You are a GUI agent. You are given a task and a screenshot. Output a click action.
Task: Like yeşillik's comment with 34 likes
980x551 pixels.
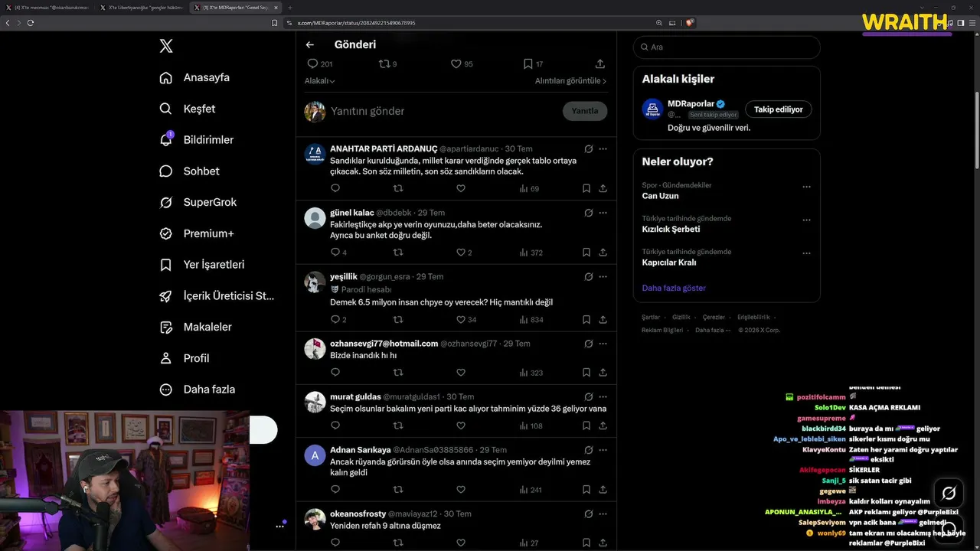tap(465, 320)
